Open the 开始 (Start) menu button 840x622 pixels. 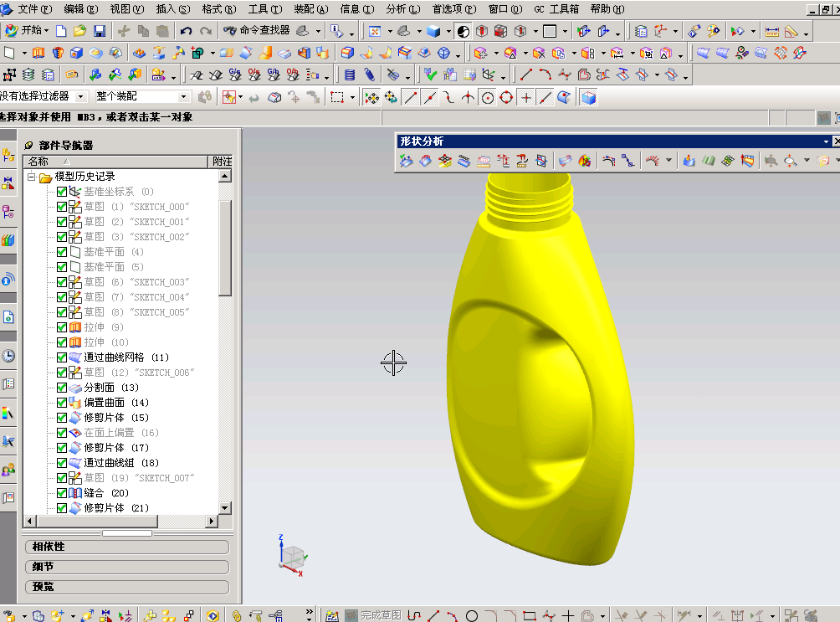click(x=26, y=31)
